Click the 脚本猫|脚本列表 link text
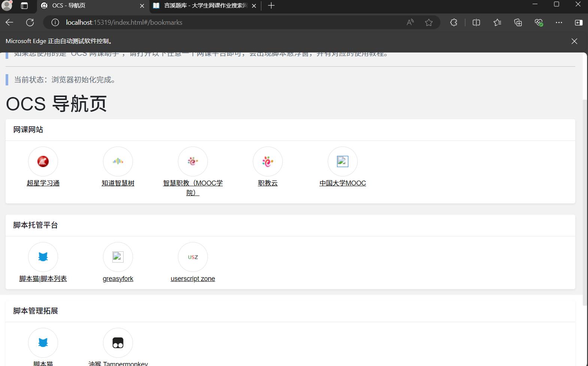 tap(43, 279)
